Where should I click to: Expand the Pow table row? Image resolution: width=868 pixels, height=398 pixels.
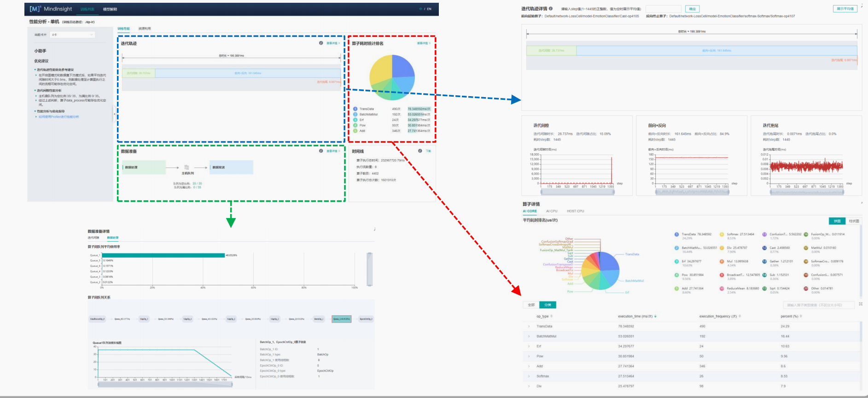pos(529,357)
